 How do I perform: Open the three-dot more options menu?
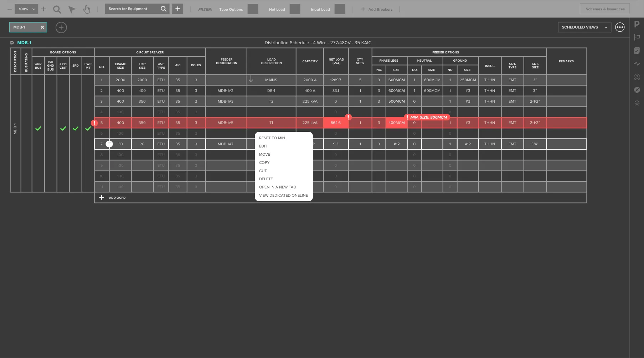[x=620, y=27]
